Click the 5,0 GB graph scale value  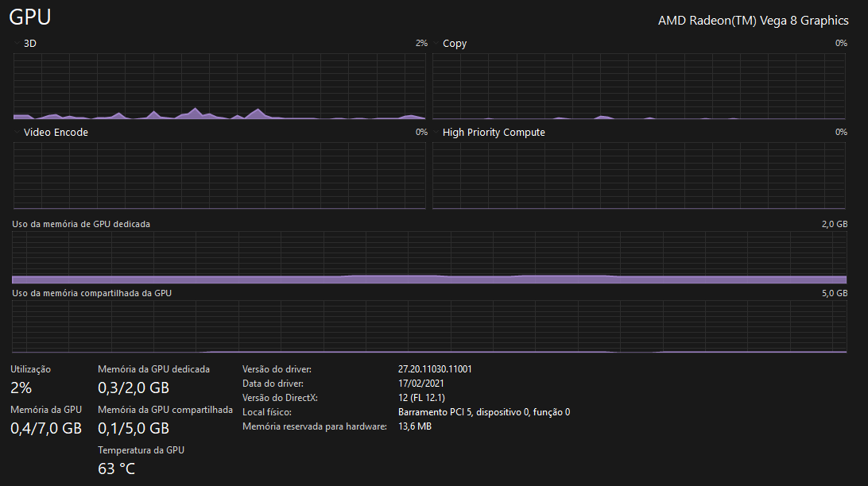(835, 293)
